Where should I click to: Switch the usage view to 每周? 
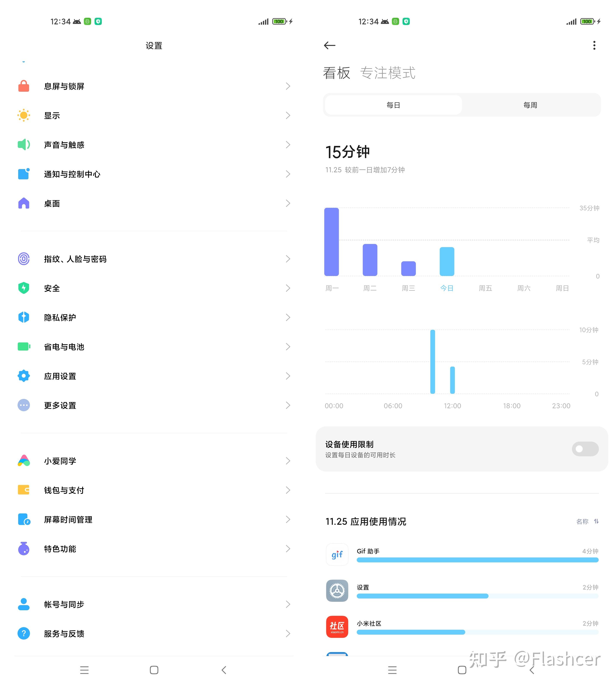click(x=530, y=105)
